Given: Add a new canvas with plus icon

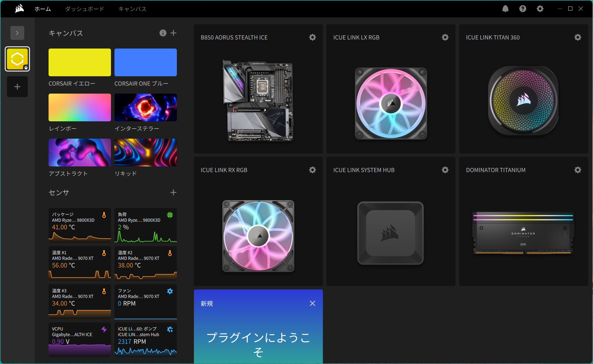Looking at the screenshot, I should (173, 33).
